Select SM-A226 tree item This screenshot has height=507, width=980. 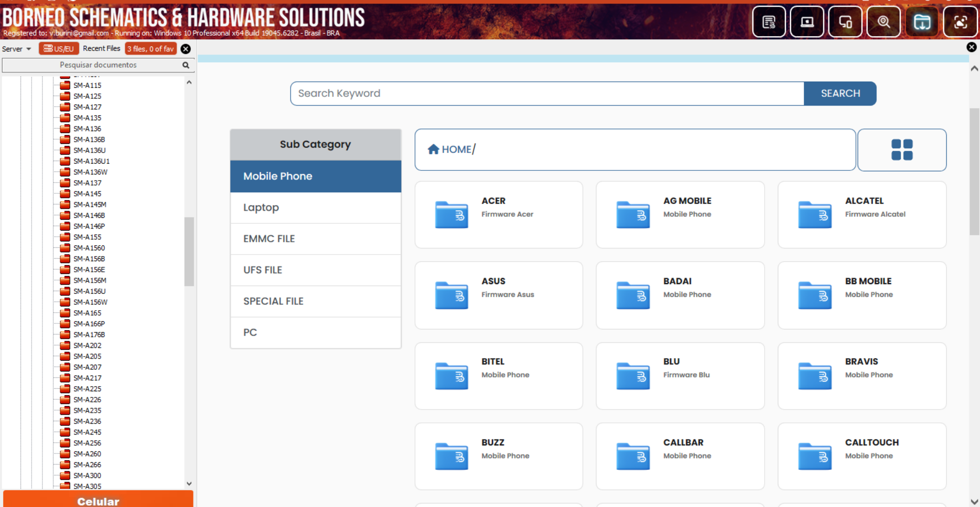coord(87,400)
